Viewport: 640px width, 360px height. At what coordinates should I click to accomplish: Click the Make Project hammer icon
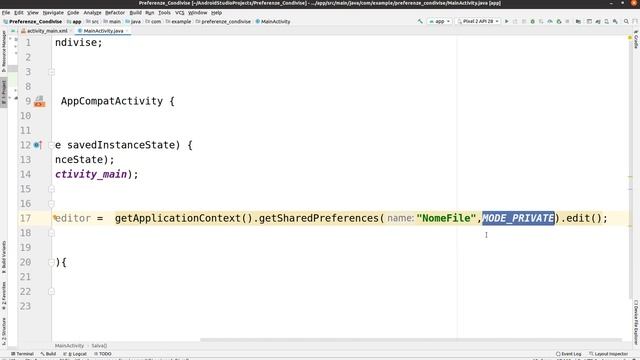click(x=420, y=21)
